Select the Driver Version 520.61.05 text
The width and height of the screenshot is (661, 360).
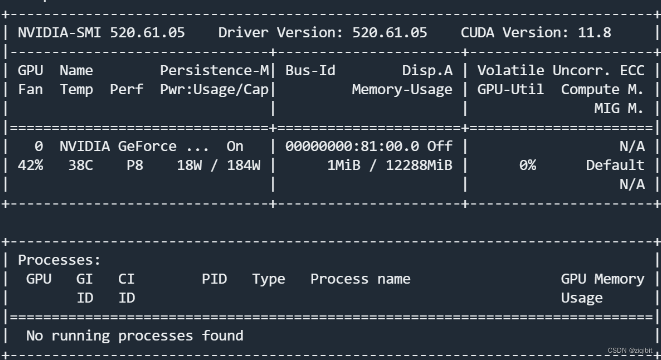click(322, 32)
